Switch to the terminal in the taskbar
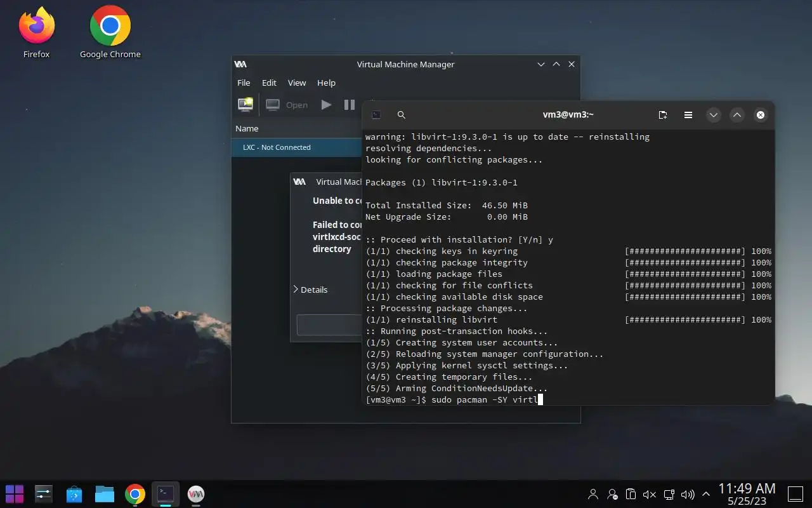The image size is (812, 508). click(x=166, y=494)
